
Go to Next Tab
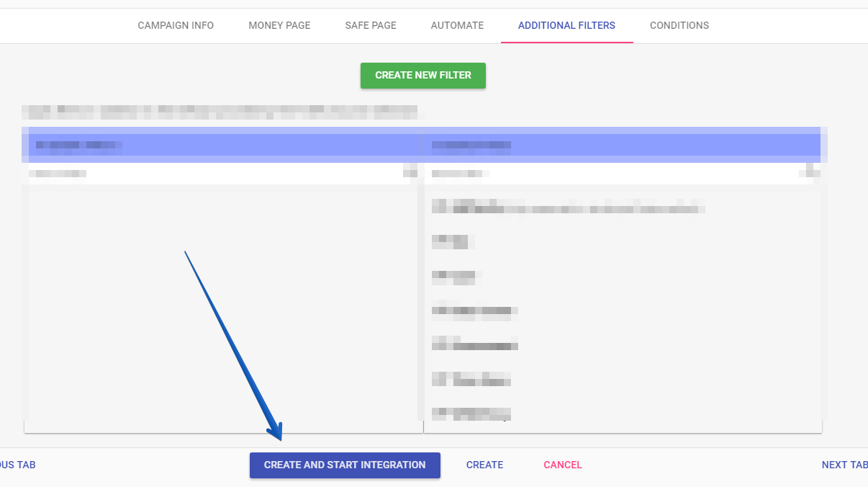[844, 465]
